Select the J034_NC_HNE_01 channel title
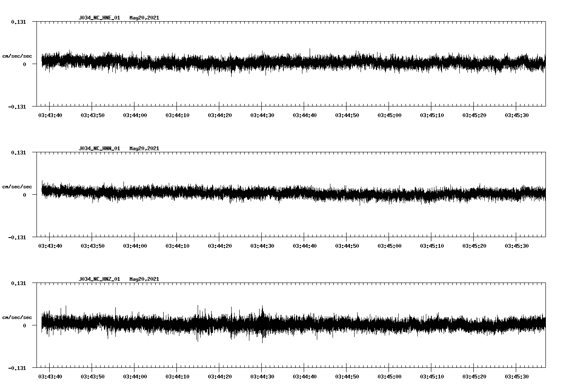 click(99, 18)
